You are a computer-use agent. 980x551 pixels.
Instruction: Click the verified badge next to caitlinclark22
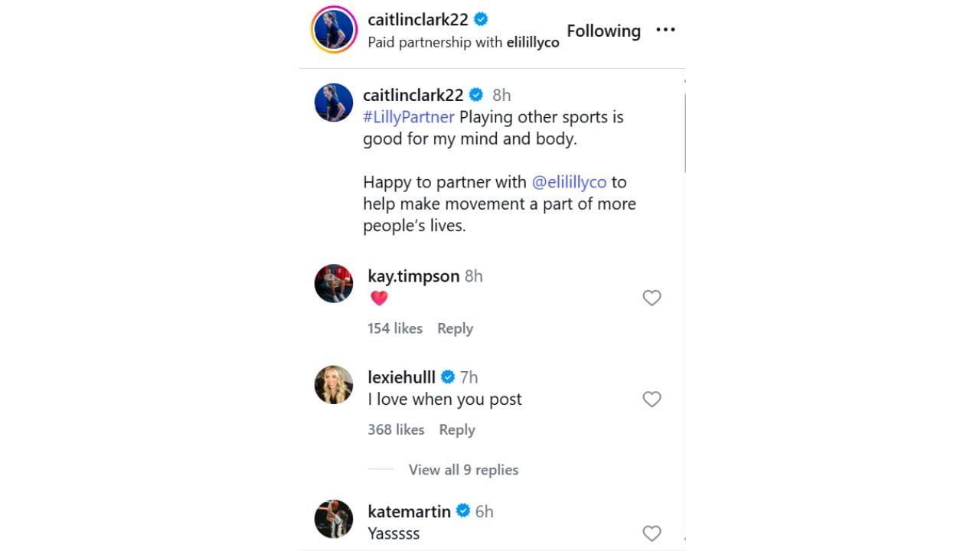[482, 20]
